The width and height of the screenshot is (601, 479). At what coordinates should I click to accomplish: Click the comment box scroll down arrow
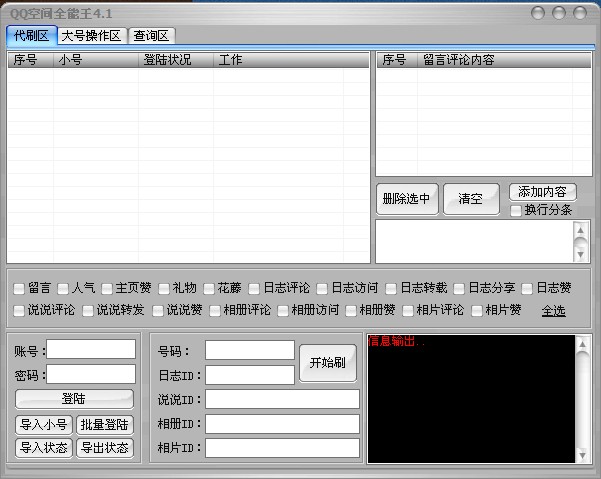point(581,255)
